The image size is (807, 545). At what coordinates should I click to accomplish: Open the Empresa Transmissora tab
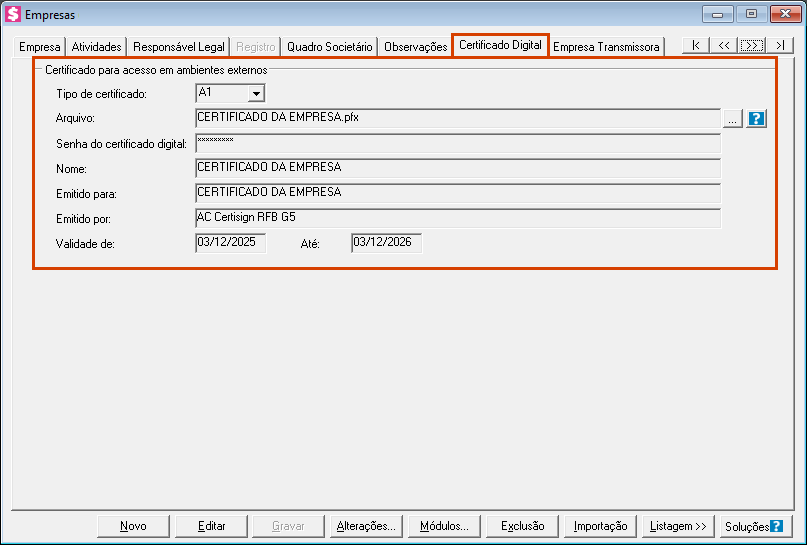pos(606,47)
